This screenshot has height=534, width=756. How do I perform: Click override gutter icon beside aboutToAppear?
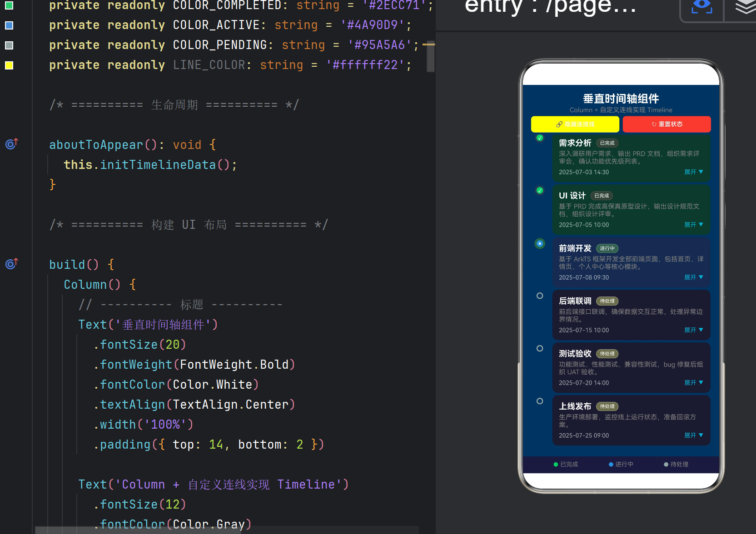12,144
